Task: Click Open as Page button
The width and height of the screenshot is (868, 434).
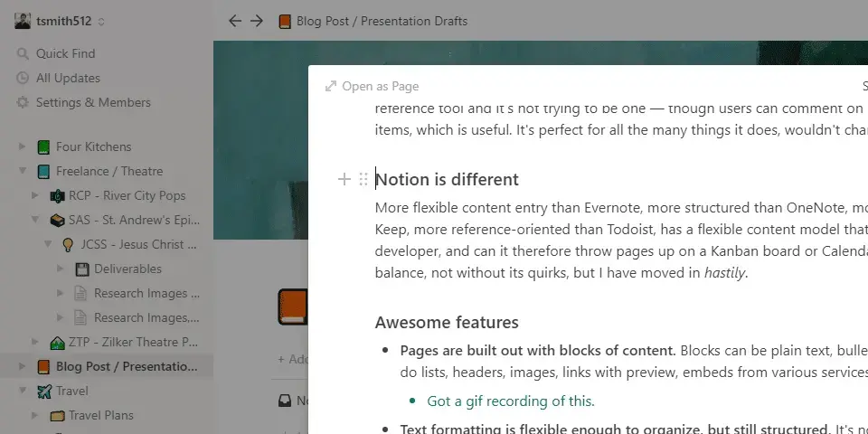Action: tap(372, 87)
